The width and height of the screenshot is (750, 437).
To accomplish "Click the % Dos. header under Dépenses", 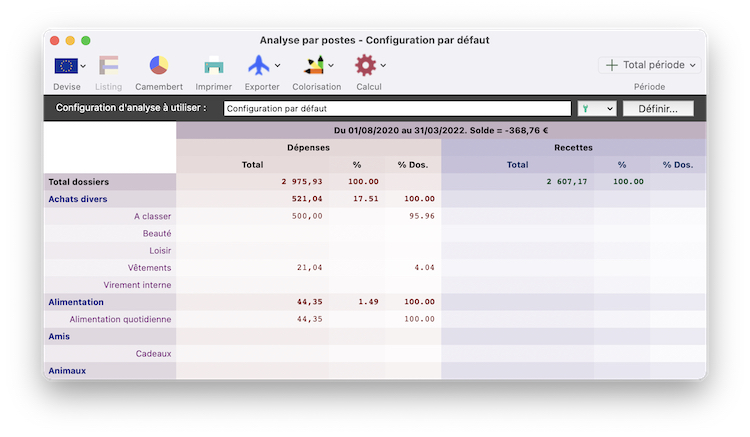I will [413, 165].
